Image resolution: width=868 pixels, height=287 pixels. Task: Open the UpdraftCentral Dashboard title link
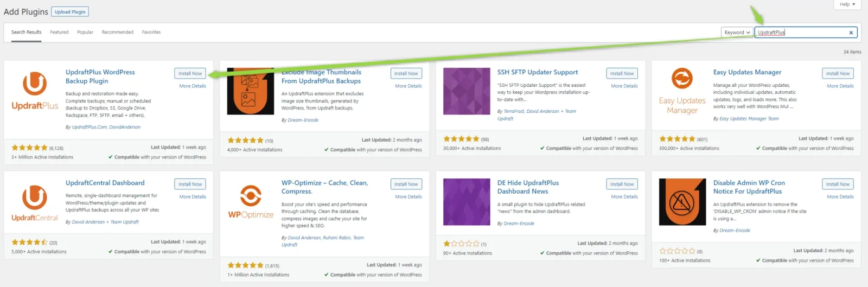point(105,183)
